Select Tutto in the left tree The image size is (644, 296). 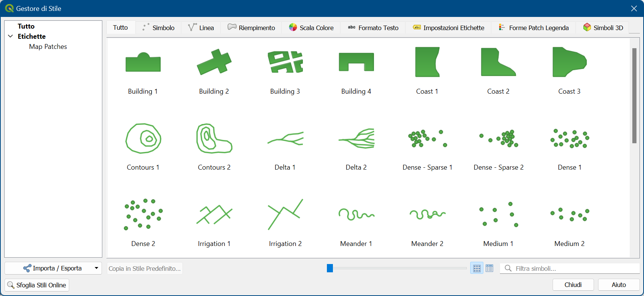[x=26, y=26]
